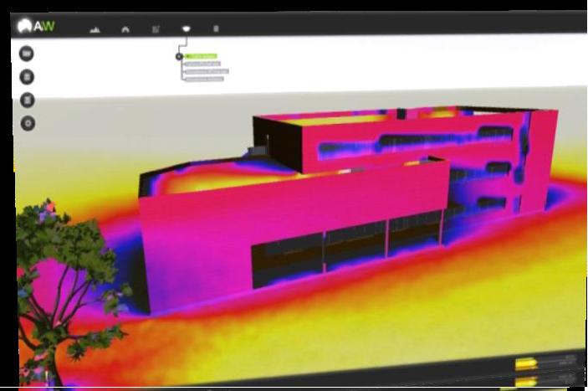Open settings via the round gear button
Image resolution: width=588 pixels, height=391 pixels.
[28, 123]
